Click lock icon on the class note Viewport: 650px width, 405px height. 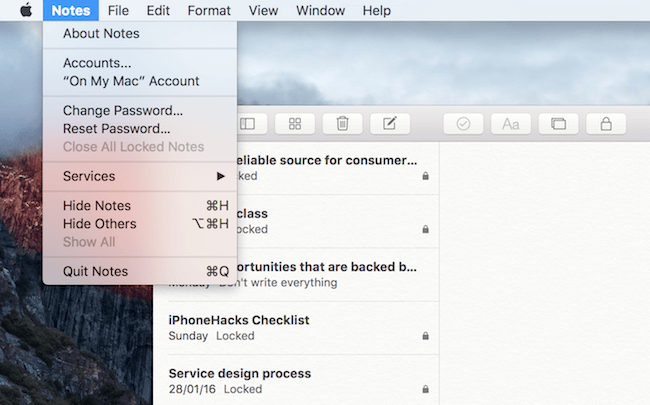pos(425,229)
